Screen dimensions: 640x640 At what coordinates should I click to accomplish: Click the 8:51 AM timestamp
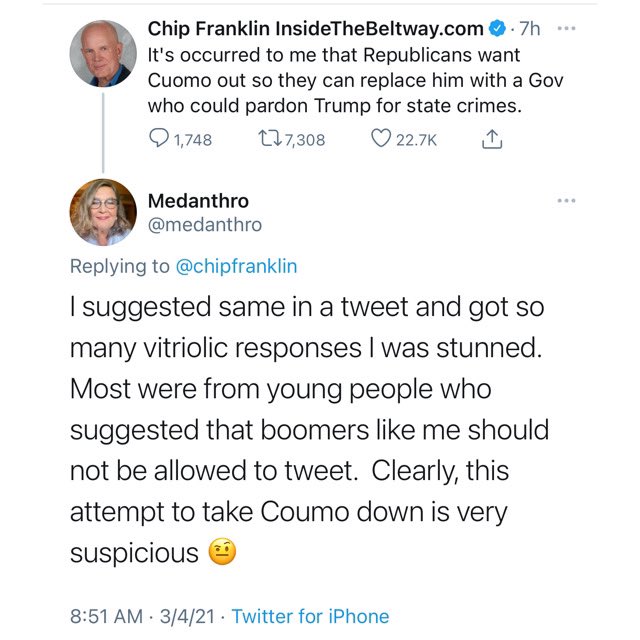pos(105,616)
